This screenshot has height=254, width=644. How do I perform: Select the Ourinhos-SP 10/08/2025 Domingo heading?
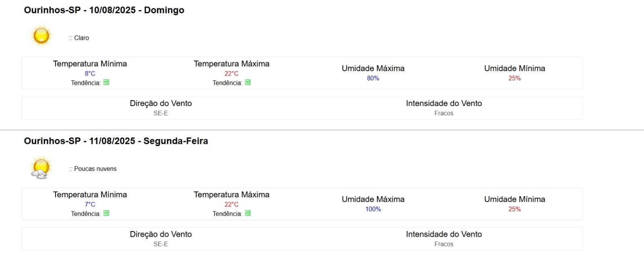(104, 10)
